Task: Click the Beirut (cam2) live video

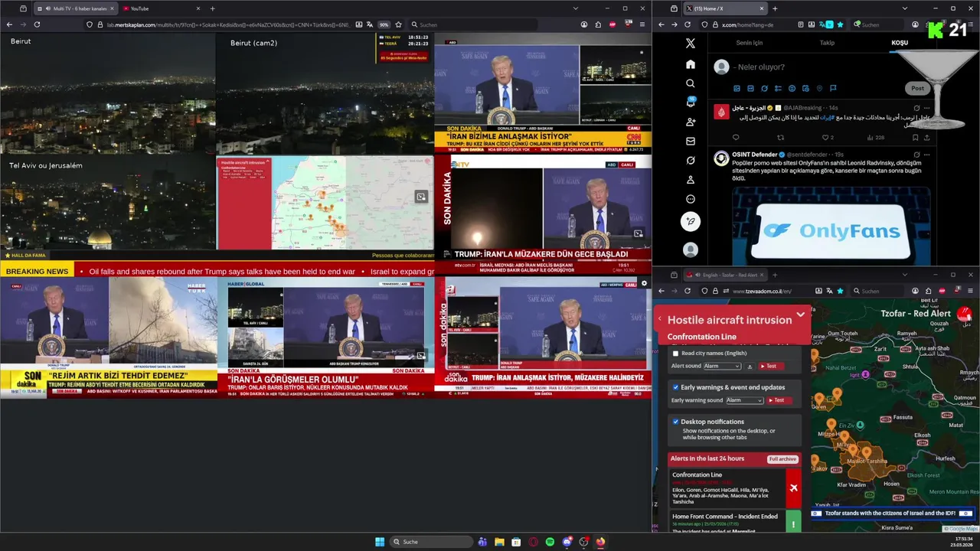Action: (325, 93)
